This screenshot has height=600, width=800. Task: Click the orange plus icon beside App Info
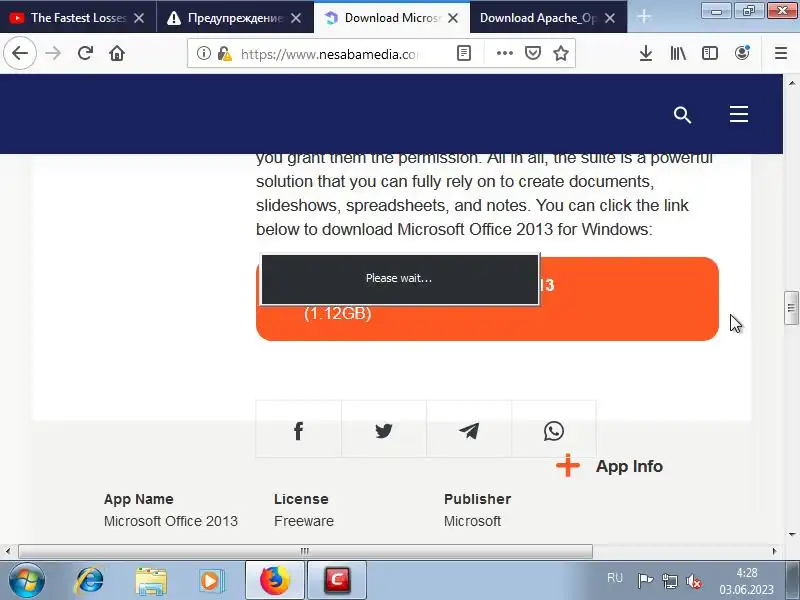pyautogui.click(x=568, y=465)
